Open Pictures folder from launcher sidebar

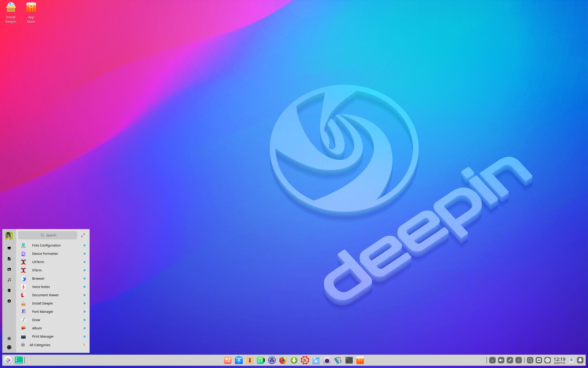(x=9, y=269)
